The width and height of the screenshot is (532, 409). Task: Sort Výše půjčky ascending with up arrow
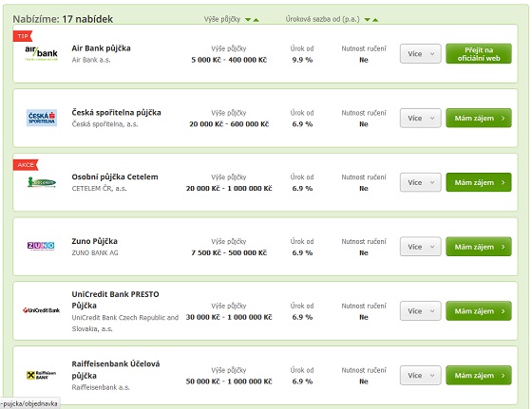pos(256,20)
